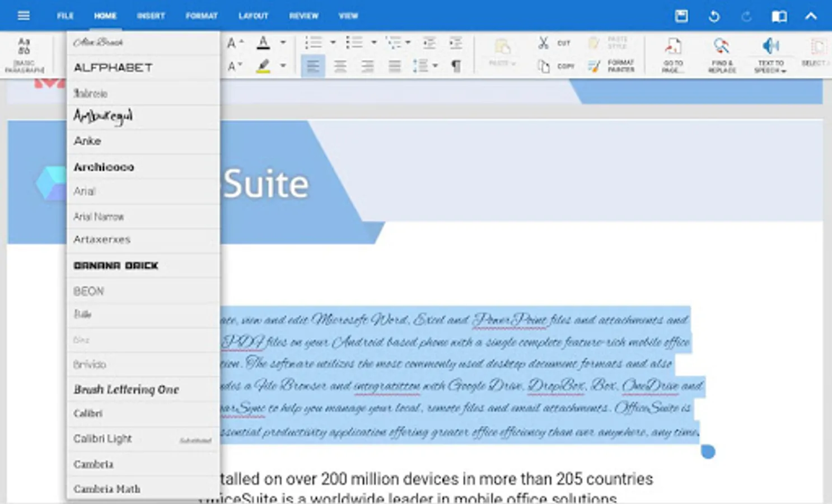832x504 pixels.
Task: Expand the line spacing dropdown
Action: (435, 66)
